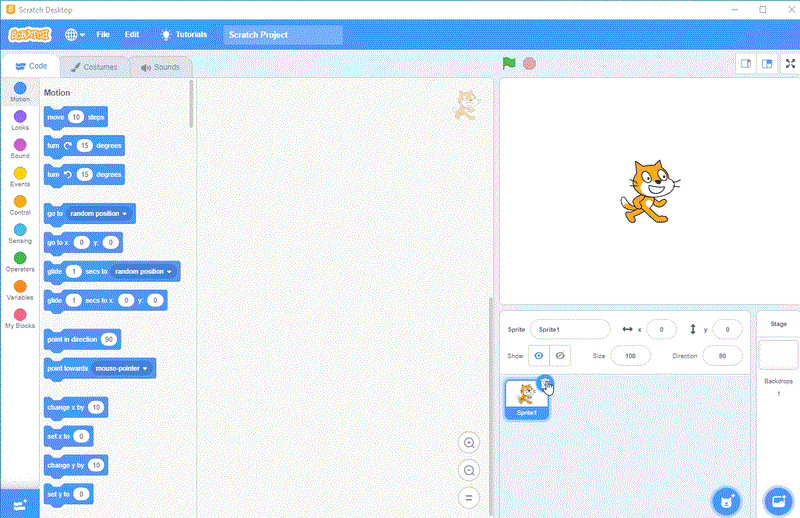Show the sprite with eye icon
800x518 pixels.
[539, 356]
